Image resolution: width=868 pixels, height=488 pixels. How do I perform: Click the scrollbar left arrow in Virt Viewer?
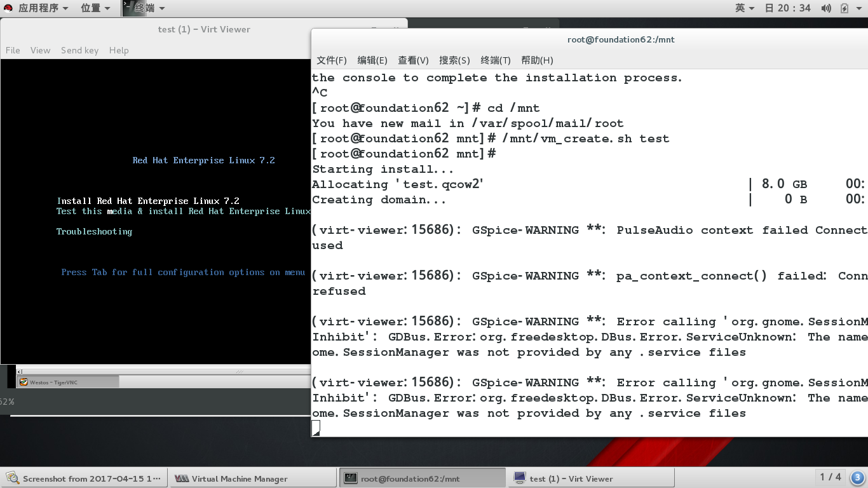pyautogui.click(x=19, y=371)
